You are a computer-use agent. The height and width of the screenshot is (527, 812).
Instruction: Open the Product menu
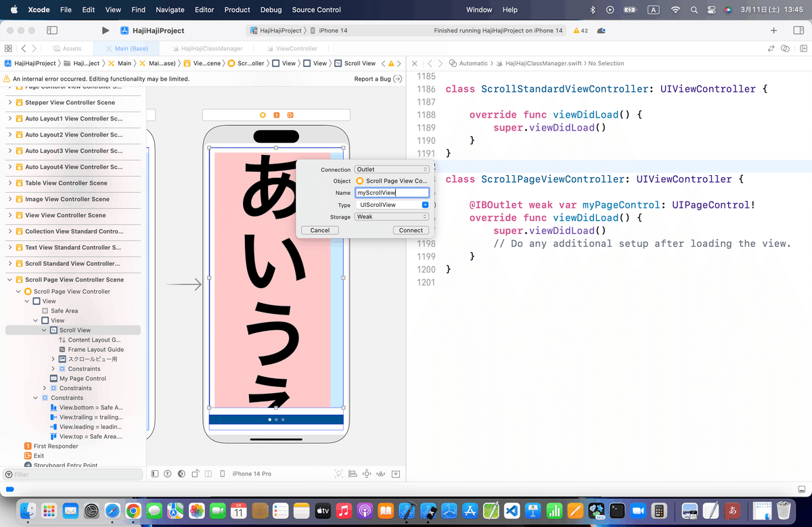click(x=238, y=10)
